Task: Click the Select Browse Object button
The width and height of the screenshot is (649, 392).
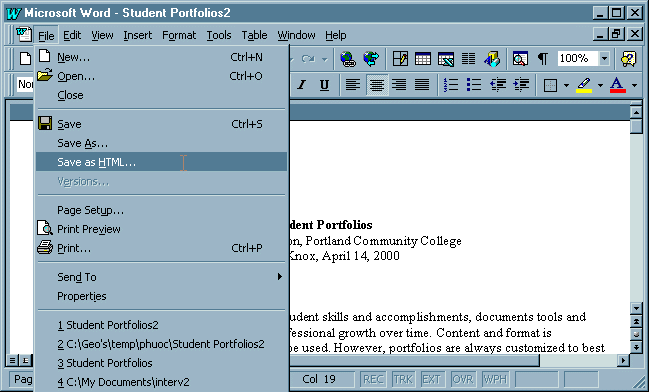Action: point(637,334)
